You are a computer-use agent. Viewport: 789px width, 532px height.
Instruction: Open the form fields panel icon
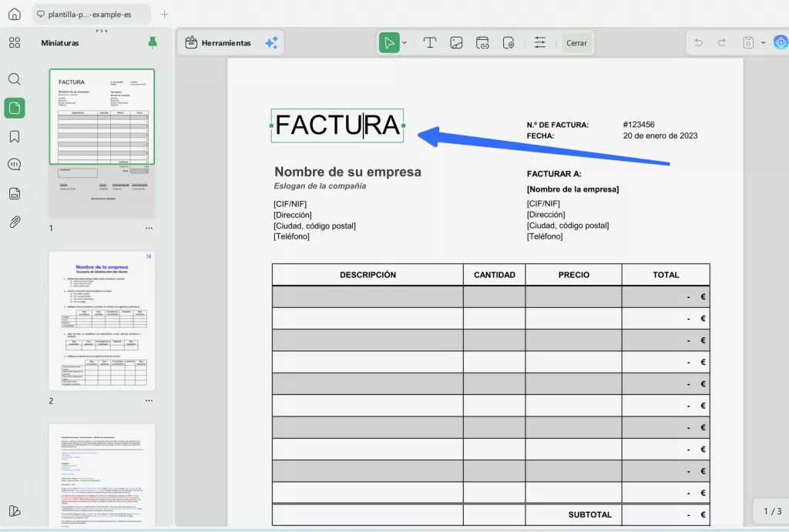[x=15, y=193]
